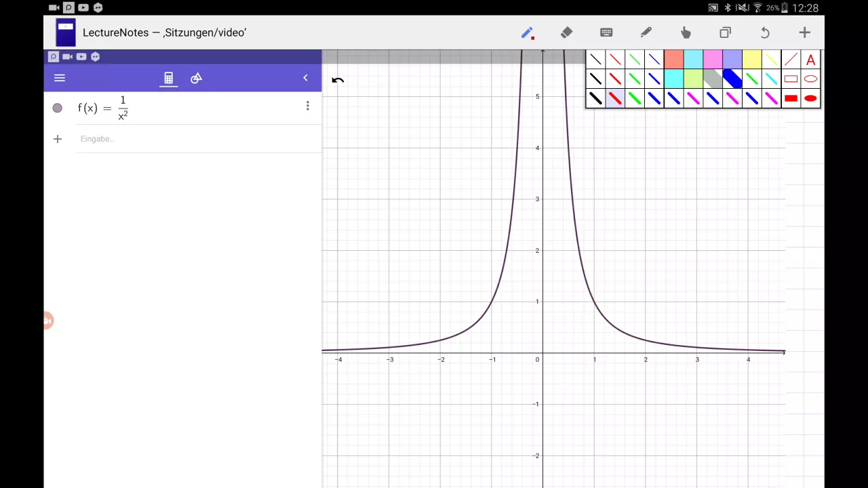Click the GeoGebra undo arrow in graph view
Screen dimensions: 868x488
338,80
